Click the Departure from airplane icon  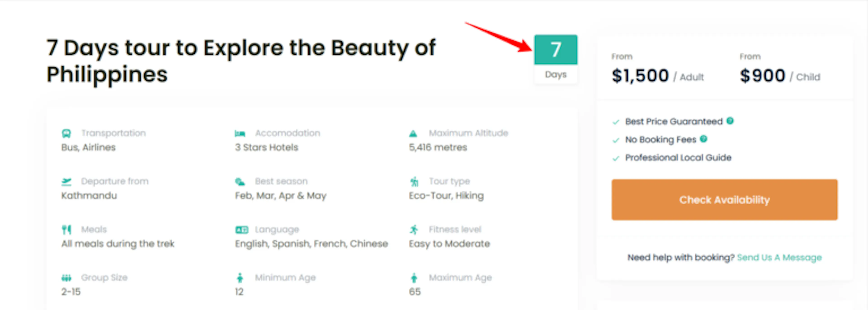(66, 181)
